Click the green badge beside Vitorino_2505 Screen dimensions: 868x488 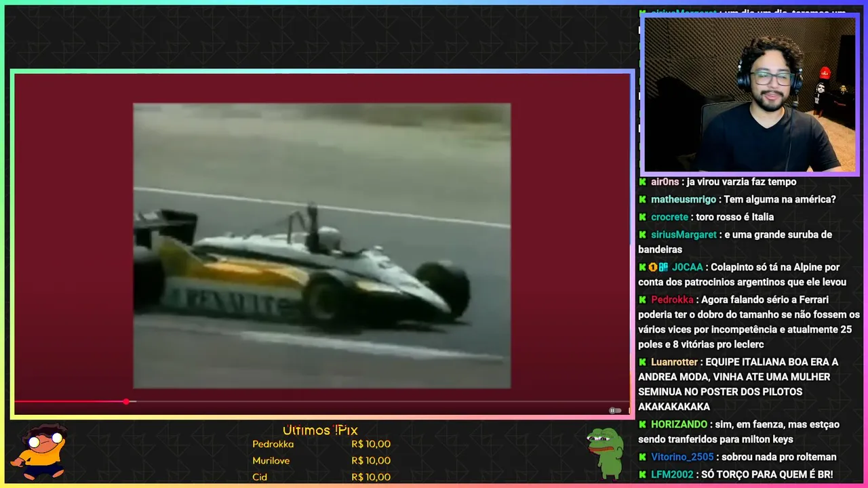[642, 457]
